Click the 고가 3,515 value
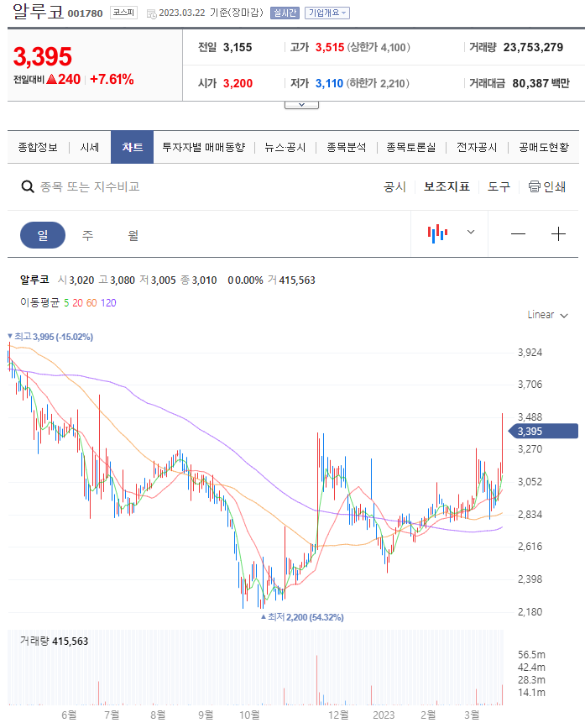The width and height of the screenshot is (585, 728). 330,47
